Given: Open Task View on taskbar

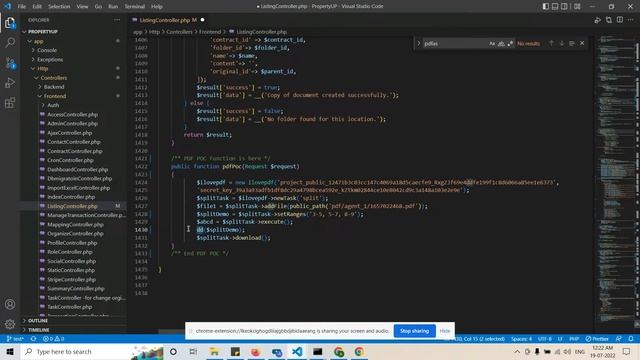Looking at the screenshot, I should pyautogui.click(x=193, y=351).
